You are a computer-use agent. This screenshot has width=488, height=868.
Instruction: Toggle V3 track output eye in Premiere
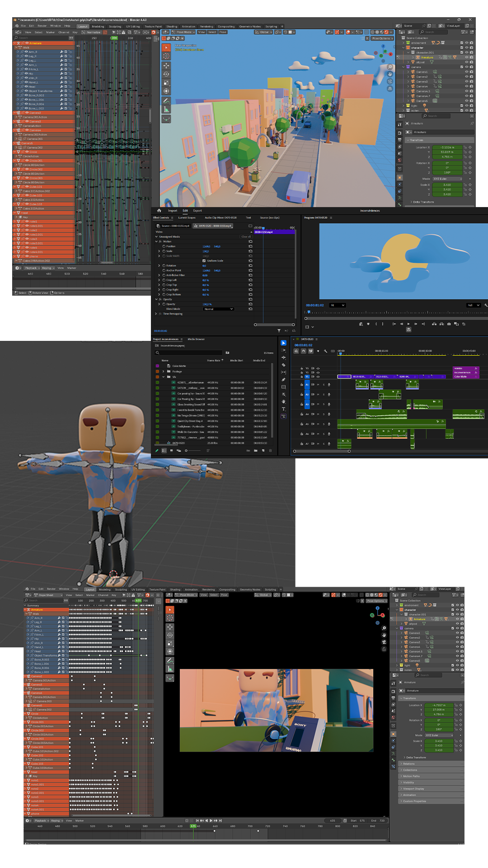point(318,368)
